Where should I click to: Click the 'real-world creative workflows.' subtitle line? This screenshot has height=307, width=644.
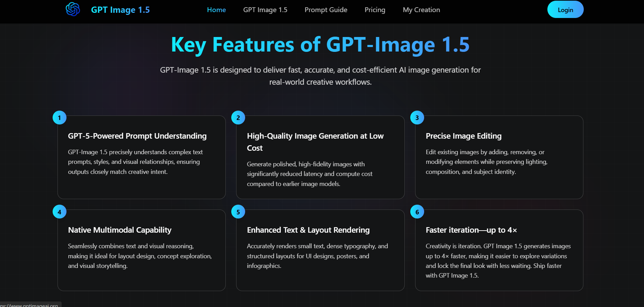[320, 82]
